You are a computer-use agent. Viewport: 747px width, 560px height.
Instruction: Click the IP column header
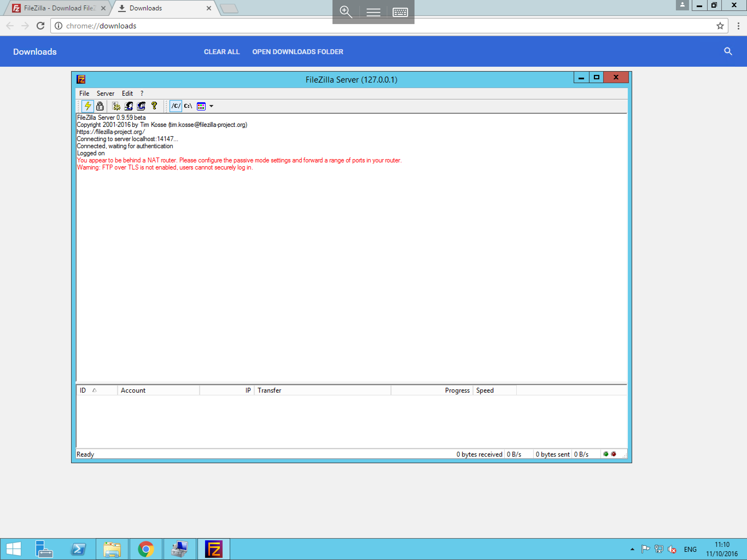227,390
